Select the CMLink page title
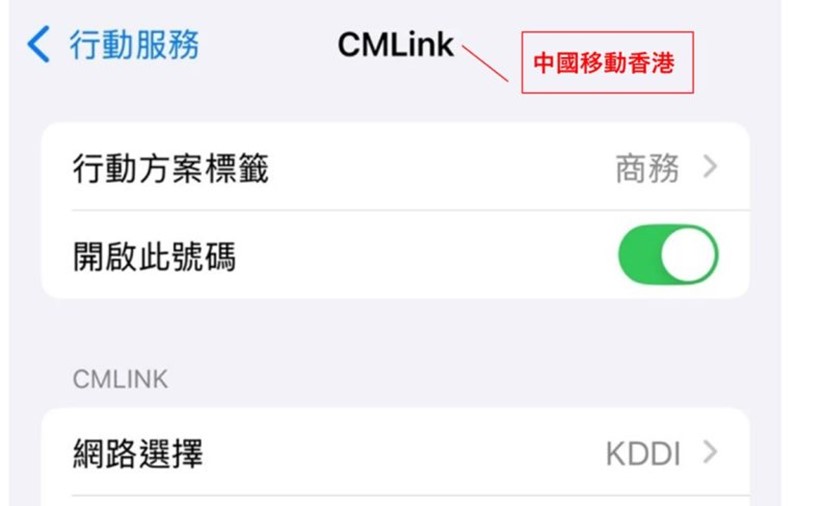 click(x=396, y=45)
